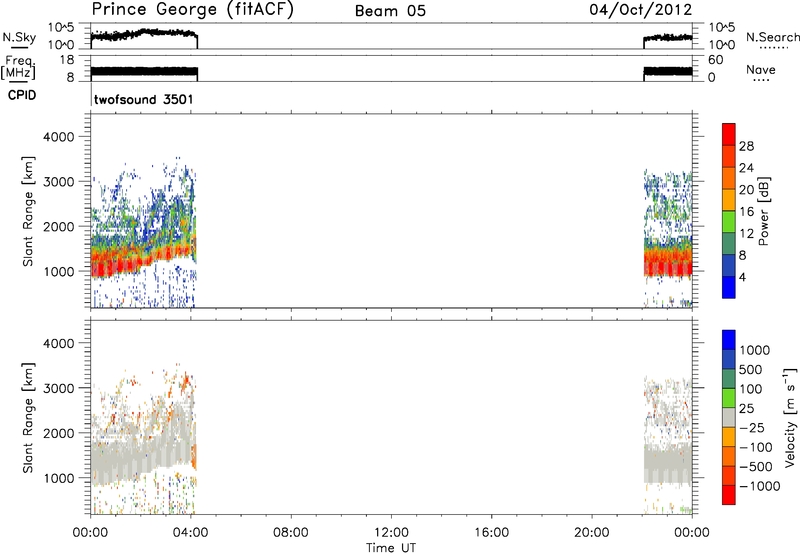The height and width of the screenshot is (554, 800).
Task: Click the power panel's "Slant Range [km]" axis title
Action: [28, 211]
